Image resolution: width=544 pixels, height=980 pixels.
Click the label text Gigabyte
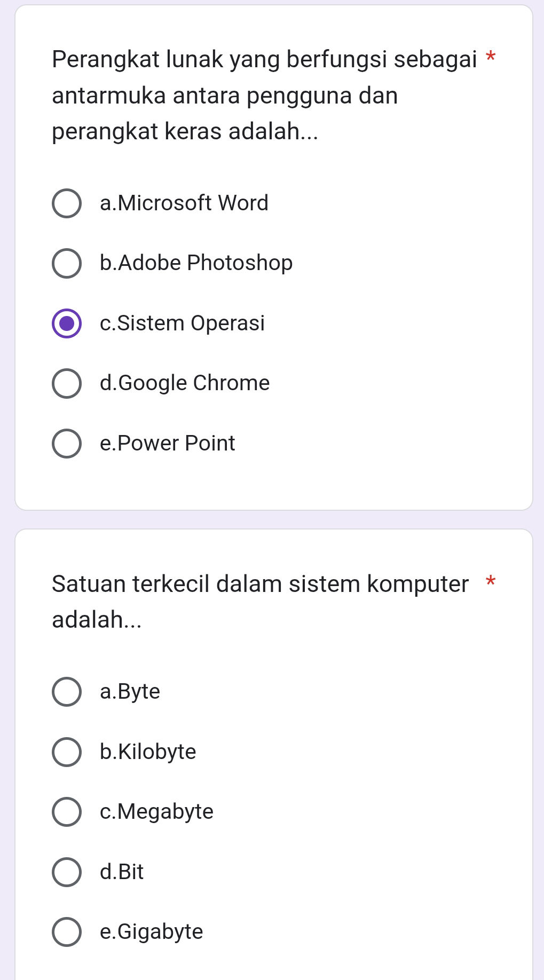point(151,931)
